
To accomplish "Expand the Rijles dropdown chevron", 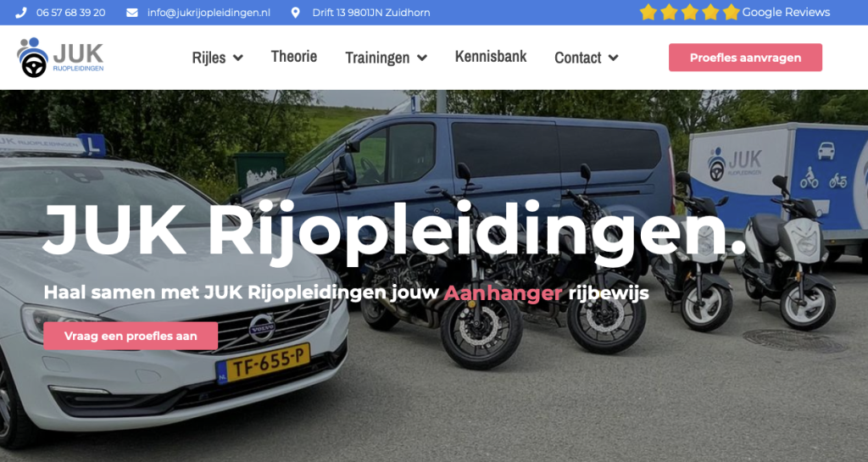I will point(238,58).
